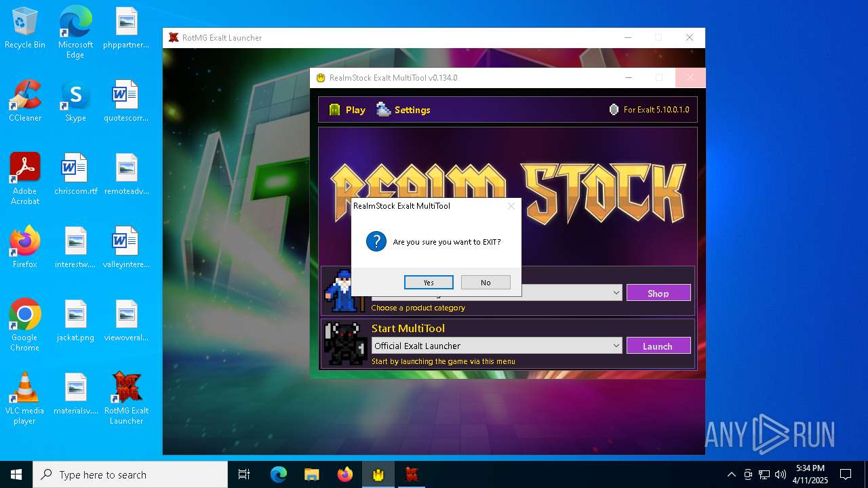Select the quotescorr document on desktop

(x=126, y=102)
